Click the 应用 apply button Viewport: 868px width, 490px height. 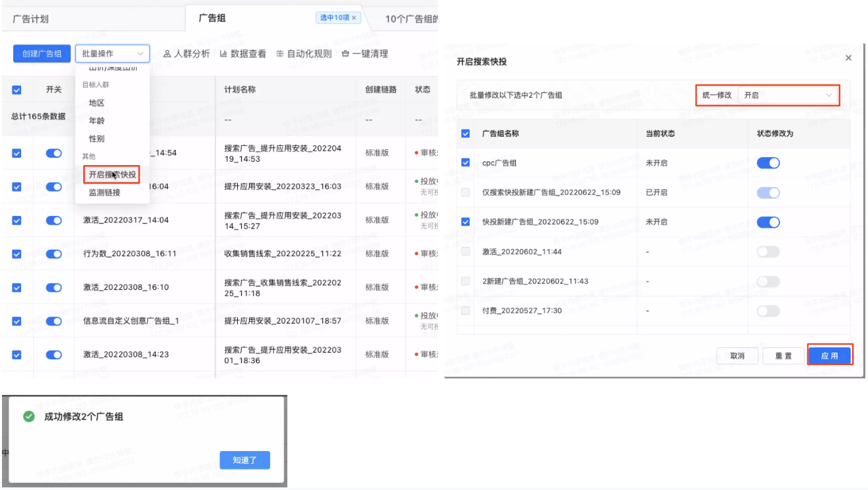[830, 355]
